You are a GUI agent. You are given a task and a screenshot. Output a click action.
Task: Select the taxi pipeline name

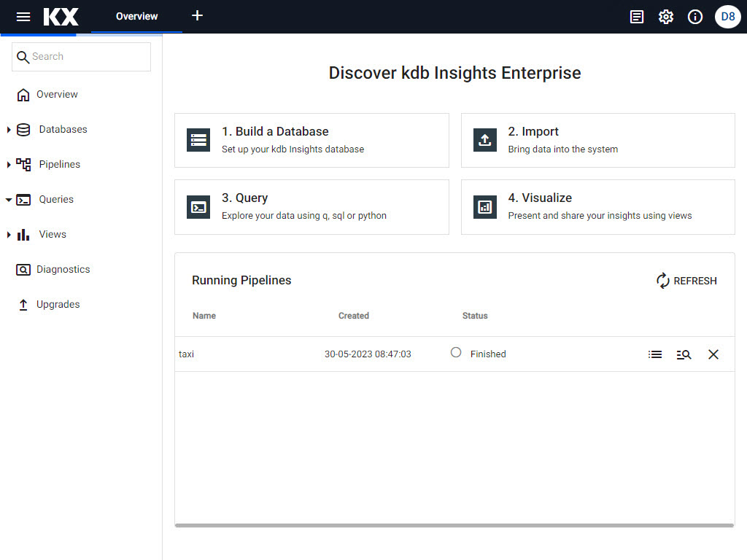tap(186, 354)
